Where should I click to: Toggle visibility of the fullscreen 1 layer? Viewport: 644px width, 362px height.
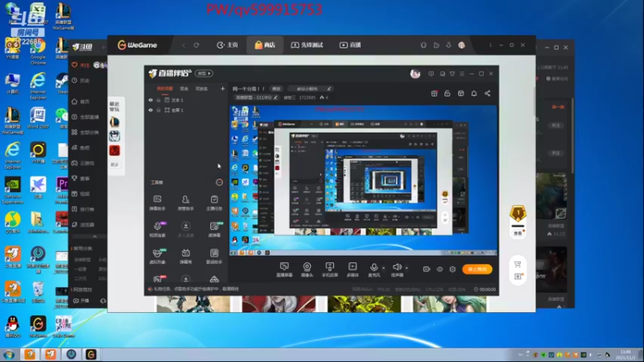click(x=151, y=110)
